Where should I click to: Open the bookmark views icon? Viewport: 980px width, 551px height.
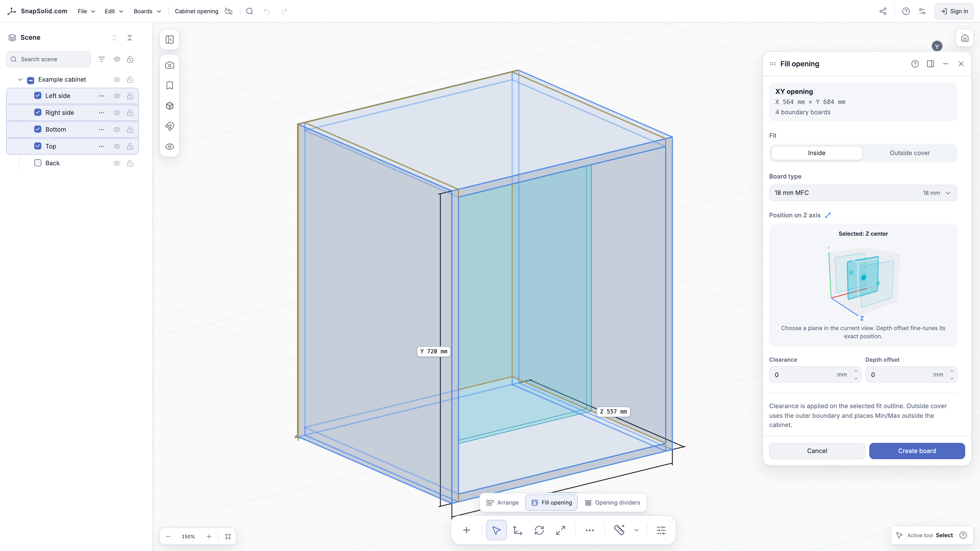point(170,85)
